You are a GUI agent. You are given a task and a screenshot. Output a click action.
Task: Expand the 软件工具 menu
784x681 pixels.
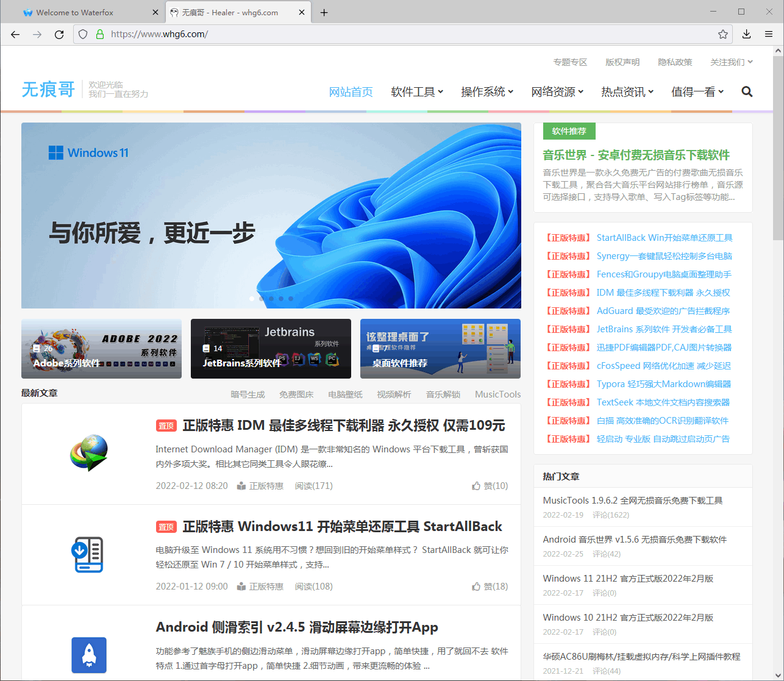pos(417,92)
